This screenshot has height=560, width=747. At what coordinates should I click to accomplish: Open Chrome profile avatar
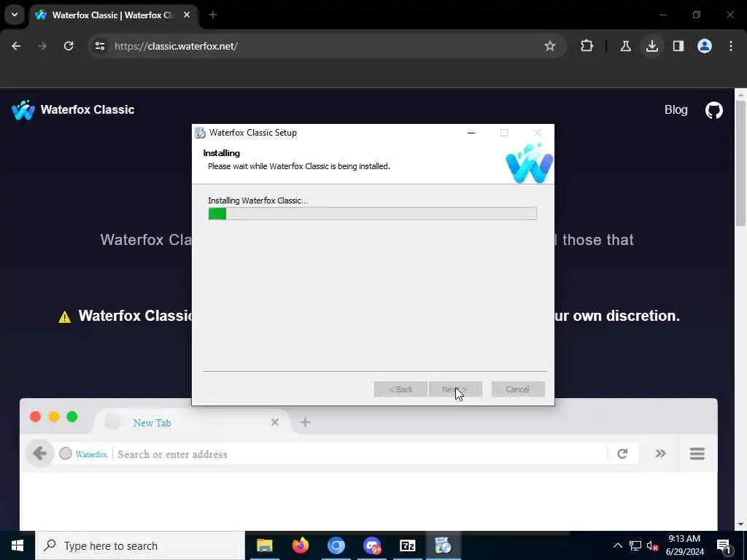coord(705,46)
